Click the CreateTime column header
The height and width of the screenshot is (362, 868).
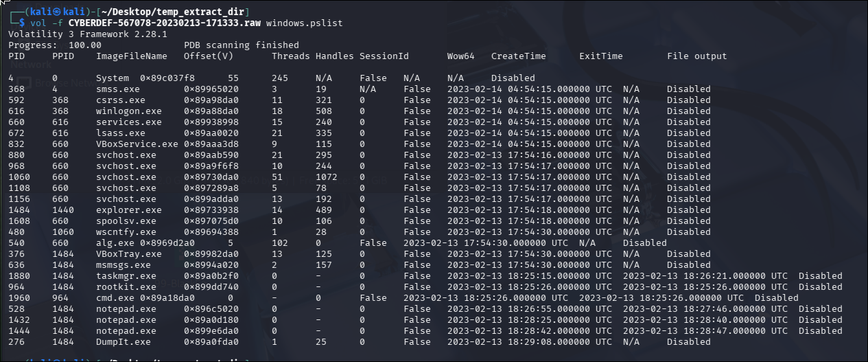[519, 56]
